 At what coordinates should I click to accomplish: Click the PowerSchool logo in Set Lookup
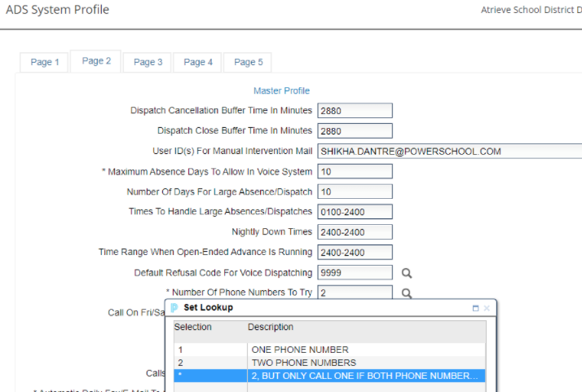174,308
